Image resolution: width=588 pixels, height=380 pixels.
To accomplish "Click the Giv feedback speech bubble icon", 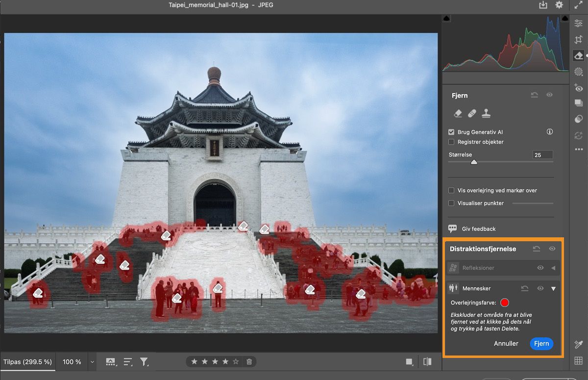I will pos(453,229).
